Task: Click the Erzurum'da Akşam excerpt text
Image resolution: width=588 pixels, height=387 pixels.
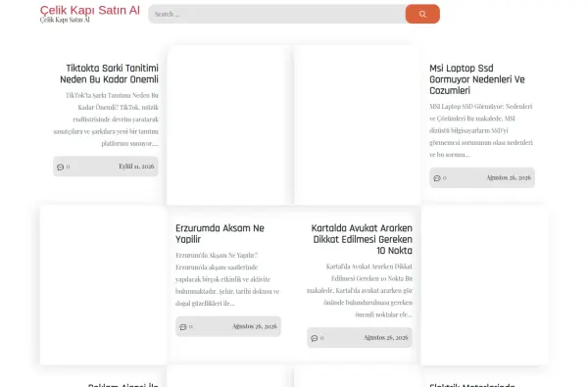Action: click(x=227, y=279)
